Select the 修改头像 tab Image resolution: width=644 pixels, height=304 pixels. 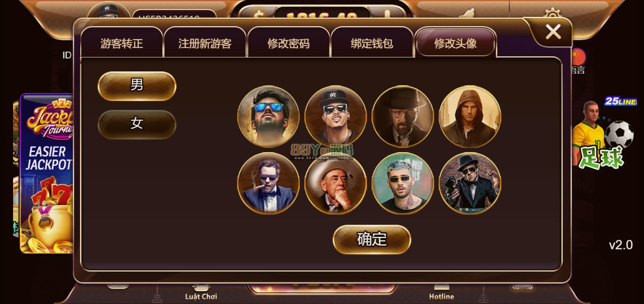click(456, 43)
